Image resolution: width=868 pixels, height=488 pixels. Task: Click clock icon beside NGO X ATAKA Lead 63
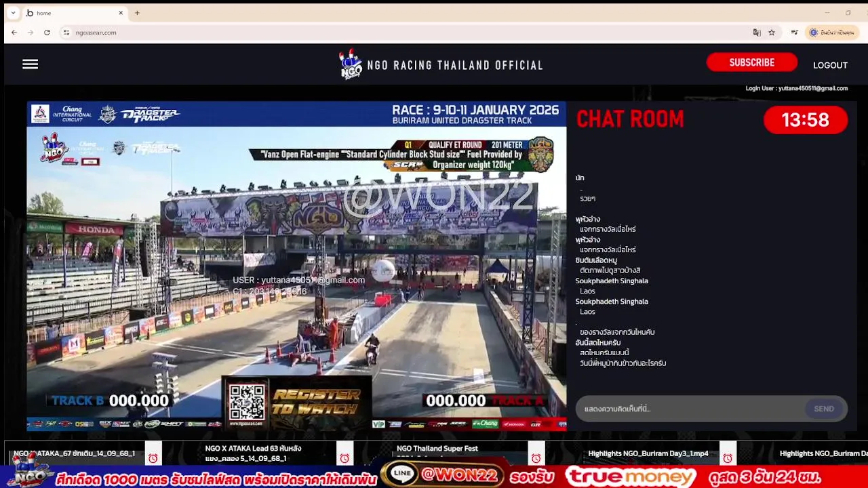344,458
